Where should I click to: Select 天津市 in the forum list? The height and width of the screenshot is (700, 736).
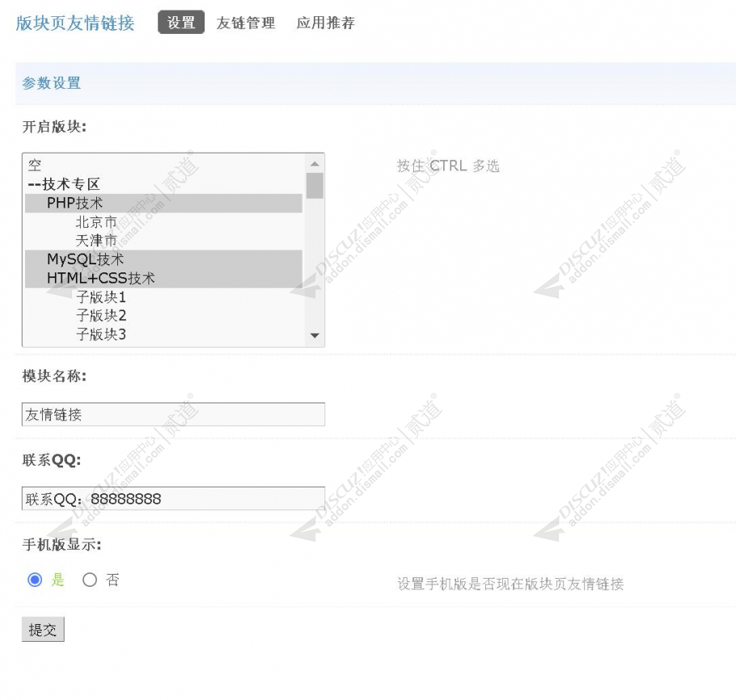tap(163, 240)
